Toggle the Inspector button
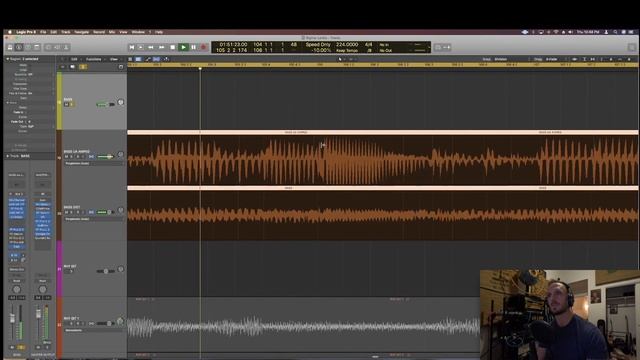Viewport: 640px width, 360px height. (19, 47)
